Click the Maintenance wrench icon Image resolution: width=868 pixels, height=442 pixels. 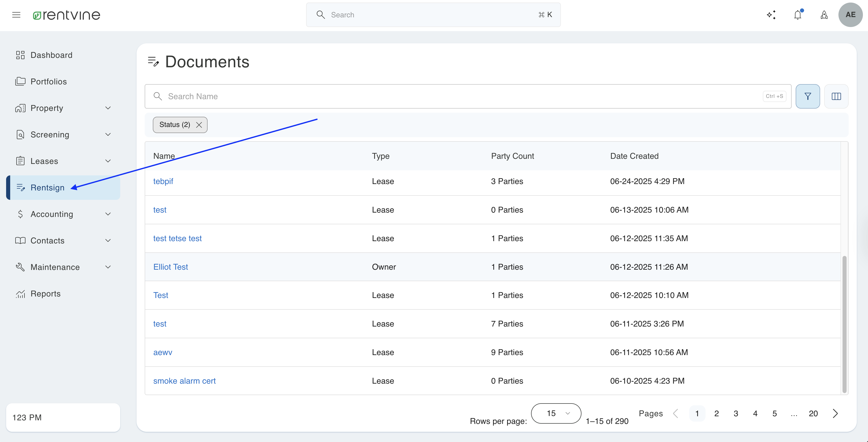[x=20, y=267]
